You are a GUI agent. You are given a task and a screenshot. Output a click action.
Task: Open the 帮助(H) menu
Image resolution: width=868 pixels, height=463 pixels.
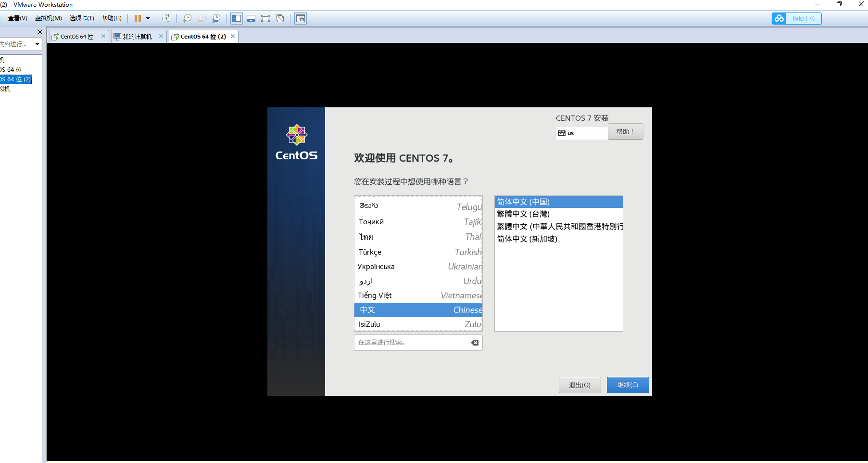(112, 18)
